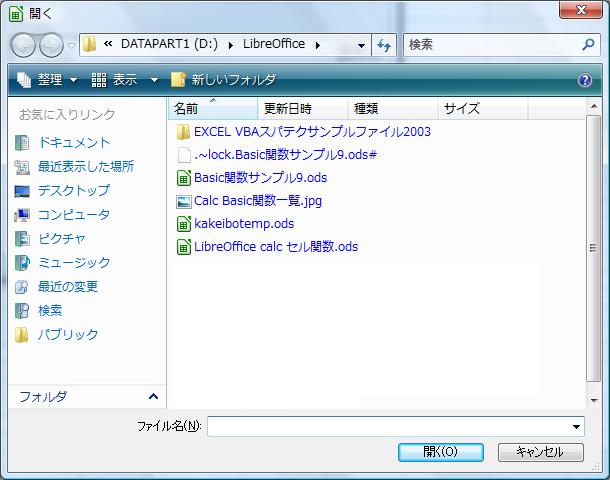
Task: Click the EXCEL VBA folder icon
Action: [183, 132]
